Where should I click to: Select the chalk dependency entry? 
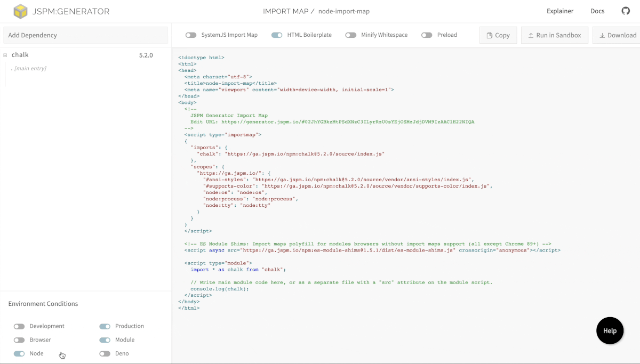[20, 54]
